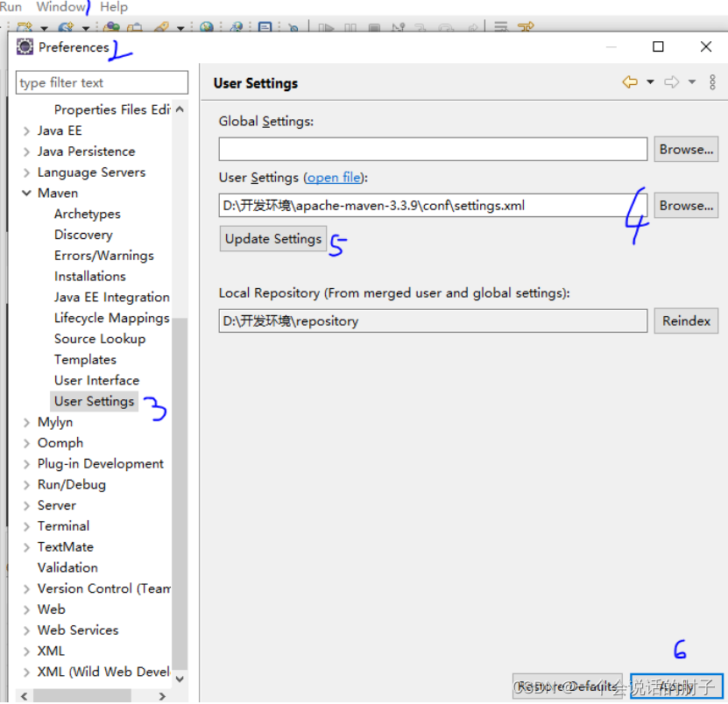Expand the Version Control (Team) node

pyautogui.click(x=26, y=589)
